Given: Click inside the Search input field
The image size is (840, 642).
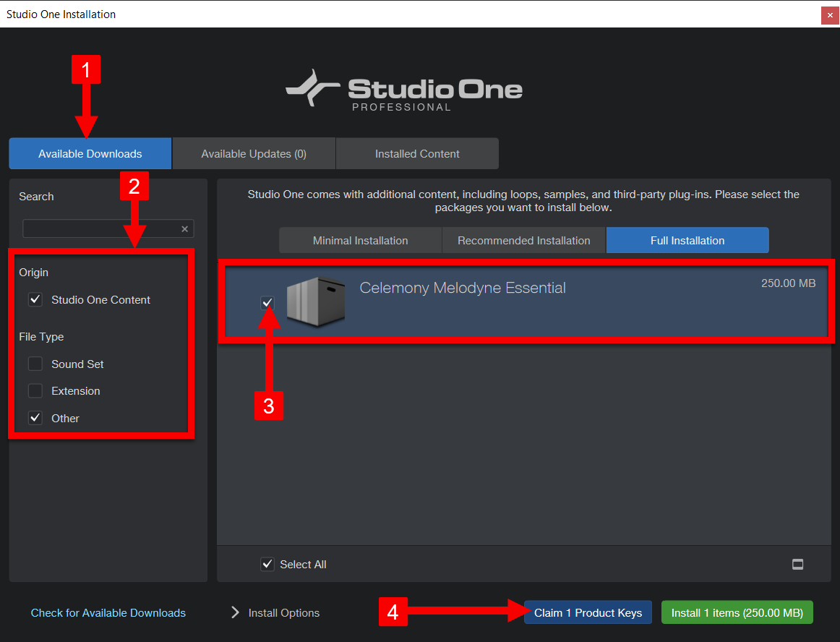Looking at the screenshot, I should coord(101,228).
